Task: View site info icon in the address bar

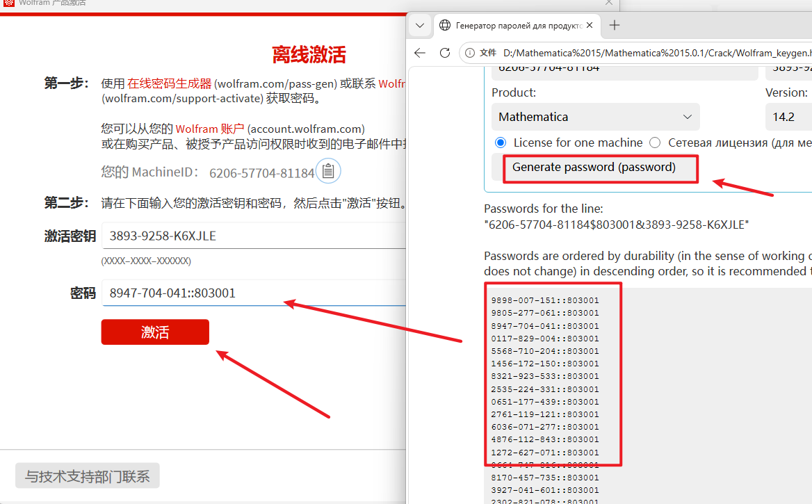Action: [470, 53]
